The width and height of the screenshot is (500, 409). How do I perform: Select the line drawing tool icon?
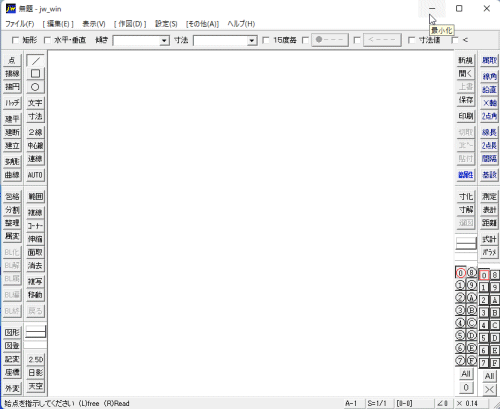tap(35, 61)
